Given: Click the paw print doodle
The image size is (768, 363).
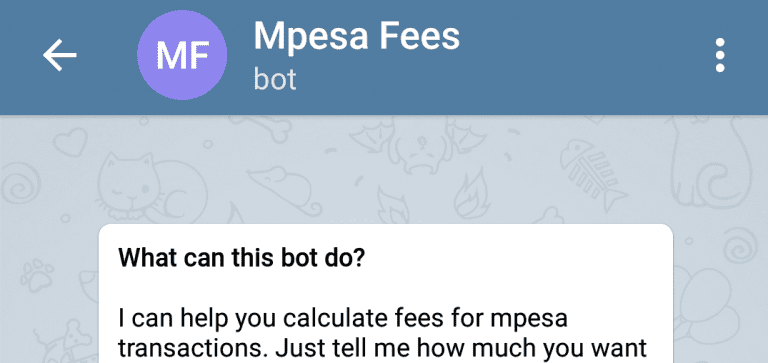Looking at the screenshot, I should (x=37, y=275).
